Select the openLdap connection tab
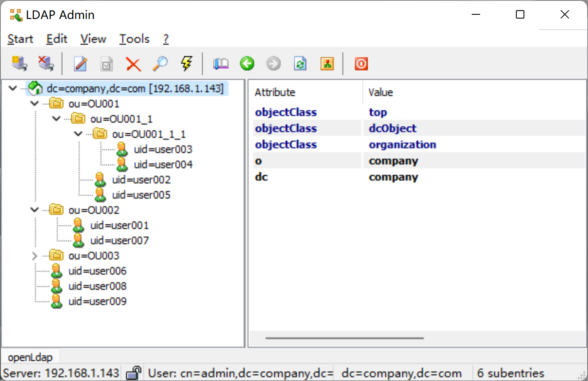Screen dimensions: 588x381 pyautogui.click(x=30, y=357)
